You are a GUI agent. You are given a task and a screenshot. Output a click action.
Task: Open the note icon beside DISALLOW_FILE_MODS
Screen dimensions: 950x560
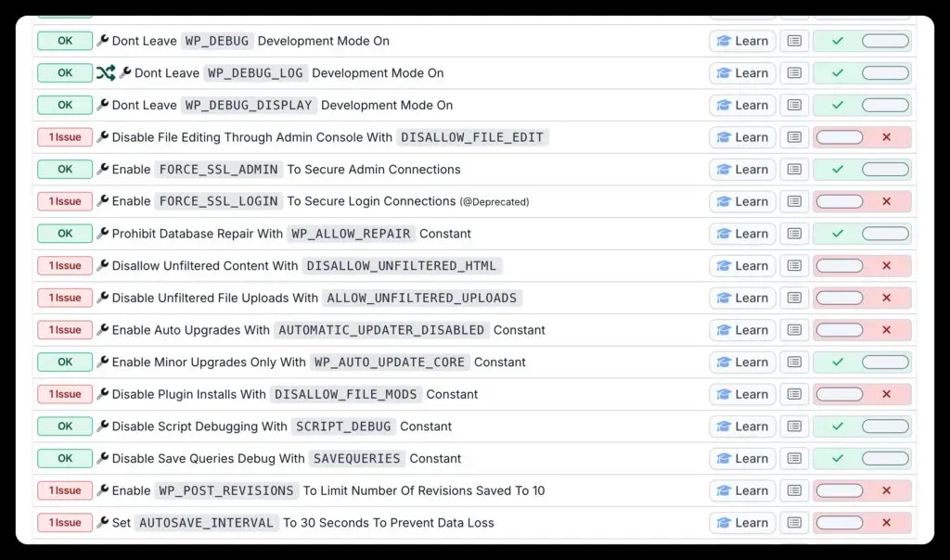pyautogui.click(x=794, y=394)
